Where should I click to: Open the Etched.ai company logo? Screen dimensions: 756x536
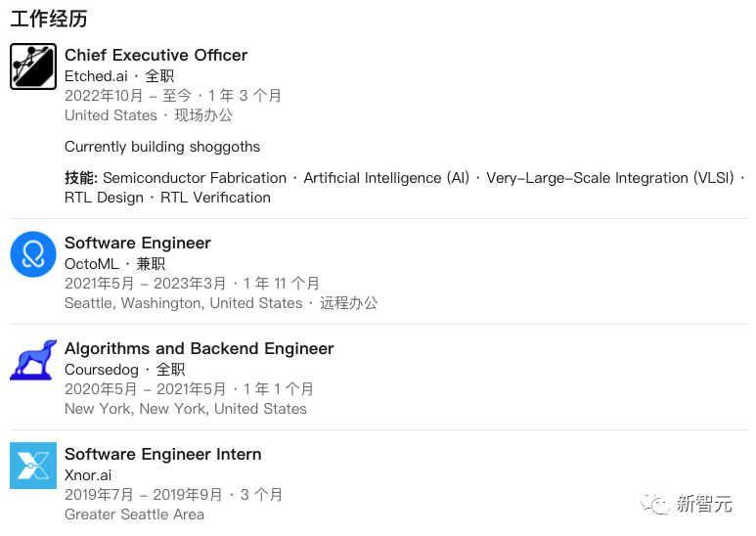(x=33, y=67)
